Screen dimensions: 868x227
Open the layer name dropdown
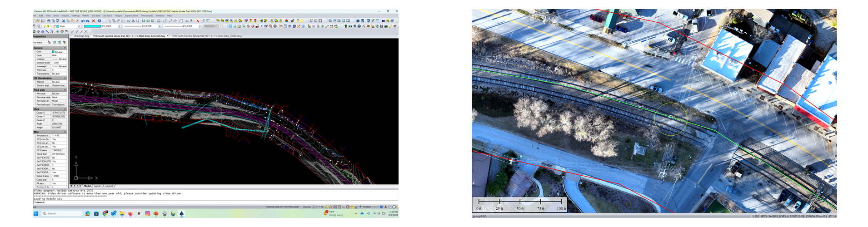(79, 26)
